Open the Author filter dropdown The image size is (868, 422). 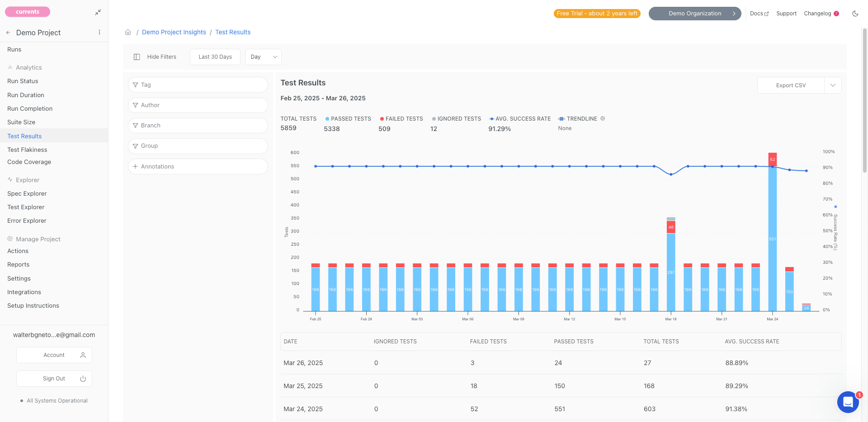pos(198,105)
